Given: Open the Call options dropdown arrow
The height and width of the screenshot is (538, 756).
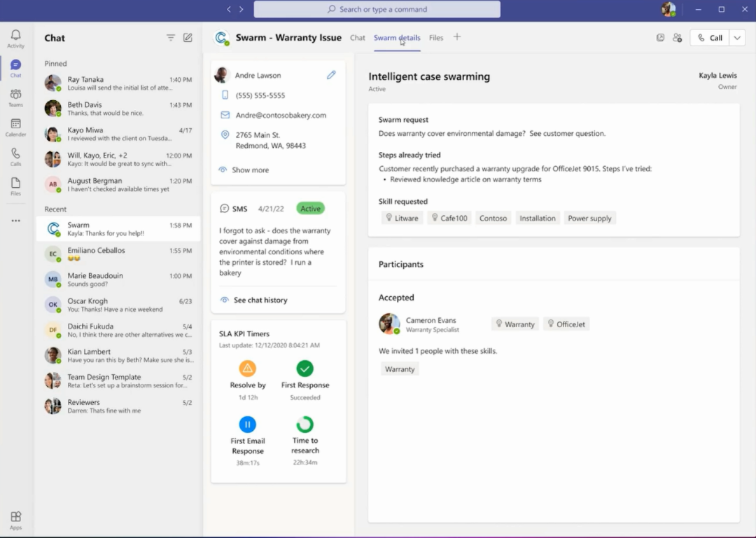Looking at the screenshot, I should [737, 38].
